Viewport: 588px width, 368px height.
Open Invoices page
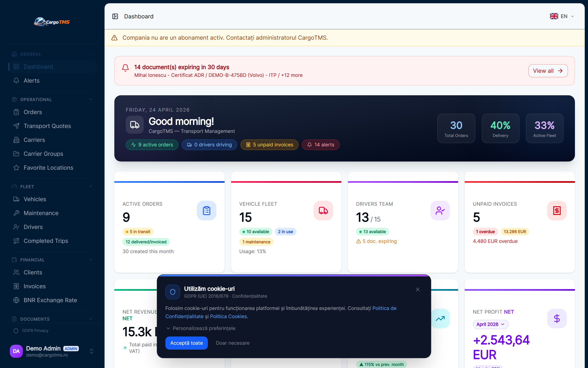tap(52, 286)
